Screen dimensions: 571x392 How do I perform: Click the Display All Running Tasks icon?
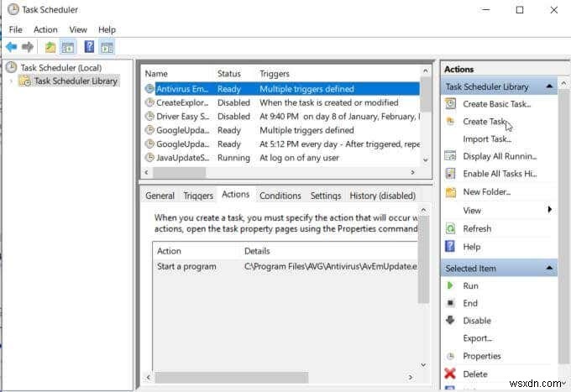pos(450,156)
